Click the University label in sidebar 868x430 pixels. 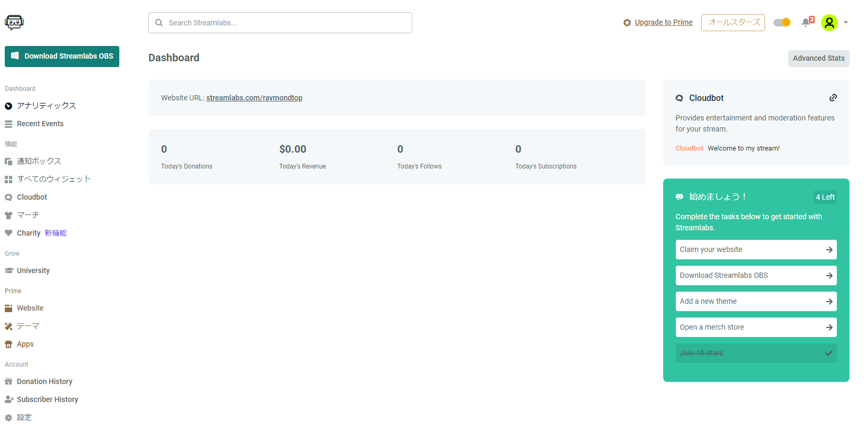point(33,270)
